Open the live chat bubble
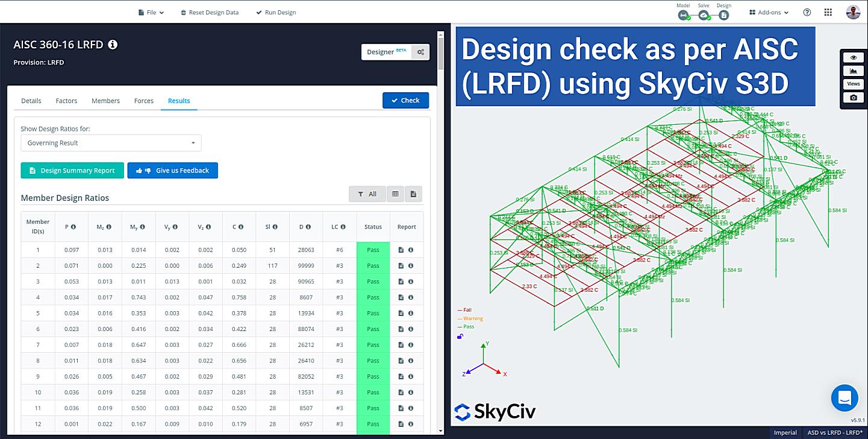 click(844, 398)
